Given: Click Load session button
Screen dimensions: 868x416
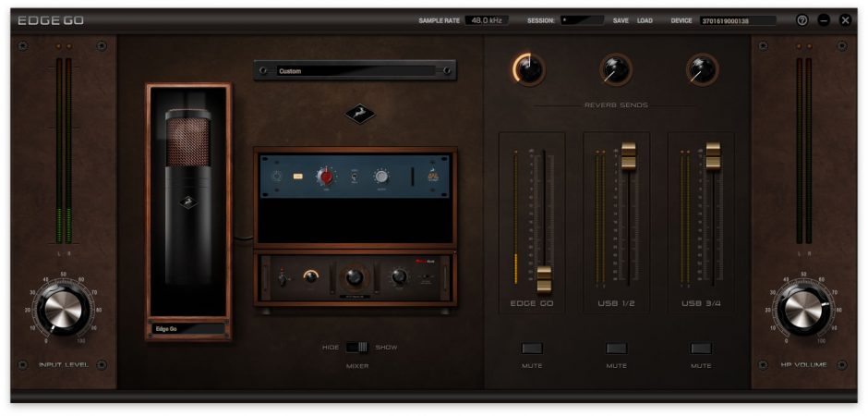Looking at the screenshot, I should coord(645,20).
